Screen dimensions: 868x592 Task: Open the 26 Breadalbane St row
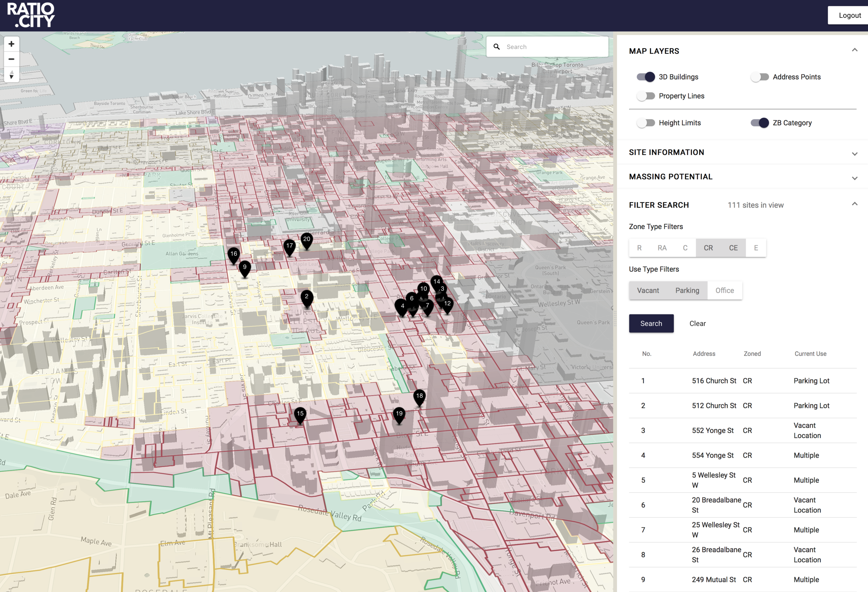pyautogui.click(x=743, y=555)
